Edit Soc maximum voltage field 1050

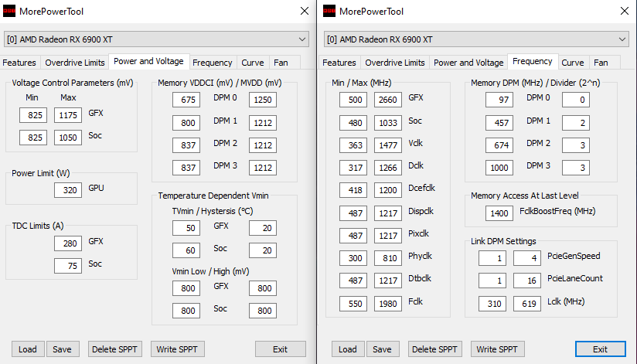[68, 138]
